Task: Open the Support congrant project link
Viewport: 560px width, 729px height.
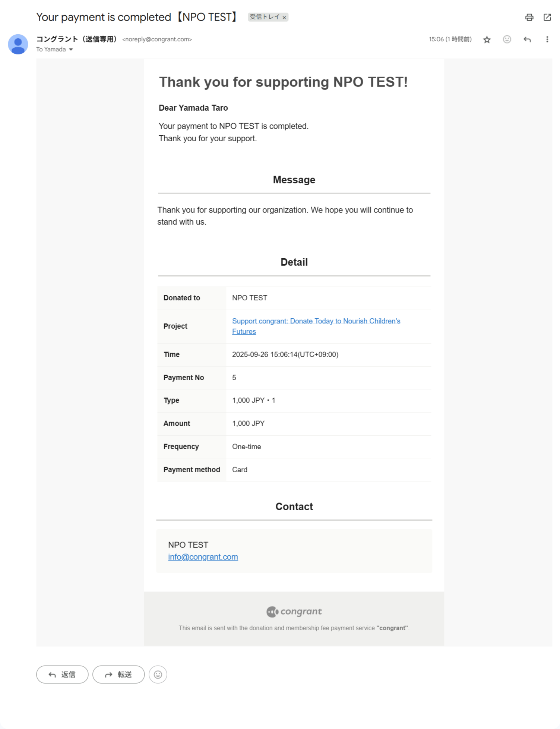Action: 316,321
